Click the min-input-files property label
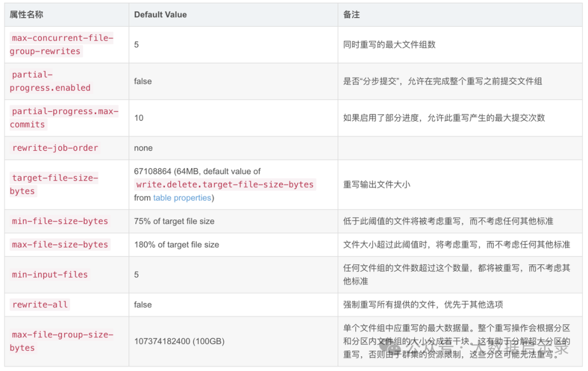The width and height of the screenshot is (588, 371). pyautogui.click(x=50, y=275)
